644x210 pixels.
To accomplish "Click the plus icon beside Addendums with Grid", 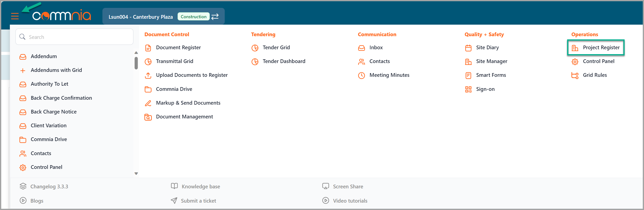I will [23, 70].
